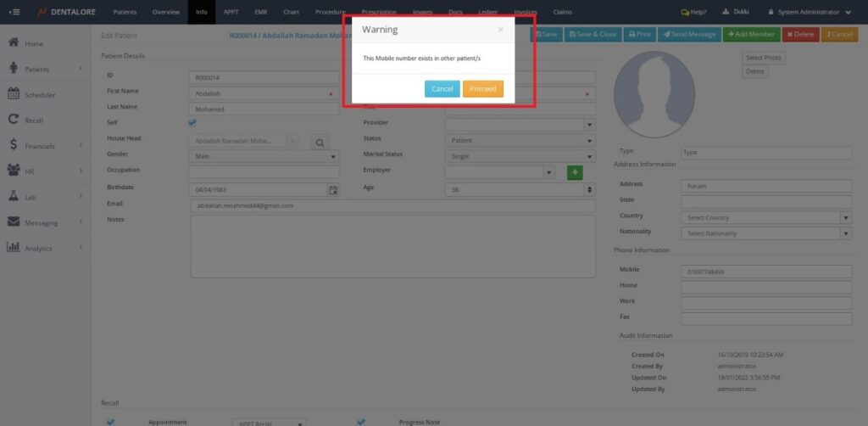This screenshot has width=868, height=426.
Task: Click the Recall refresh icon
Action: [14, 121]
